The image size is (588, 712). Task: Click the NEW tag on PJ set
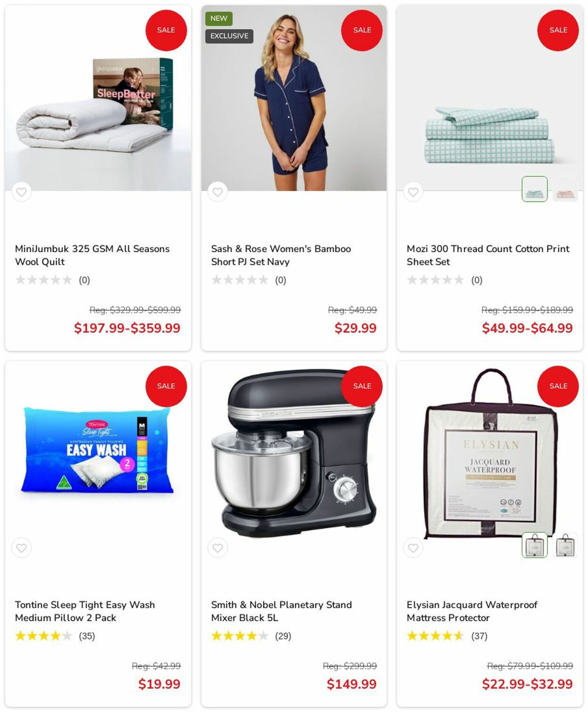[219, 18]
